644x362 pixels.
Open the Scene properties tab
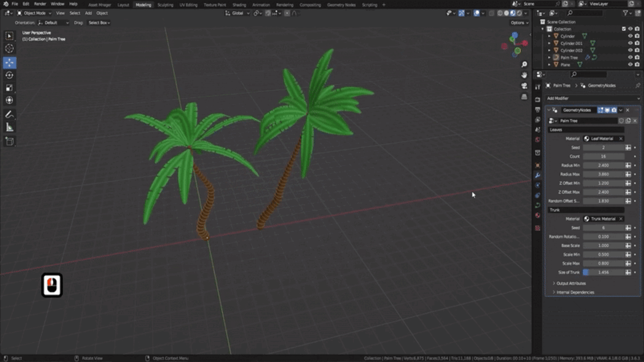coord(538,130)
